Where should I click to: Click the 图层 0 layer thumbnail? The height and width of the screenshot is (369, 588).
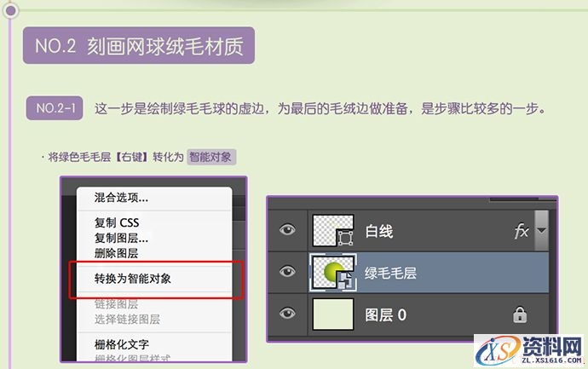(333, 314)
